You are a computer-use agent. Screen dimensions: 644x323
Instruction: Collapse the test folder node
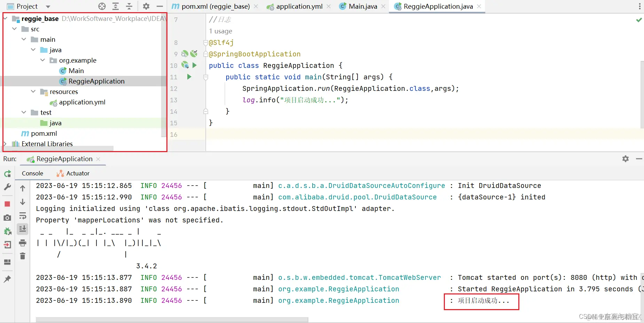click(24, 112)
